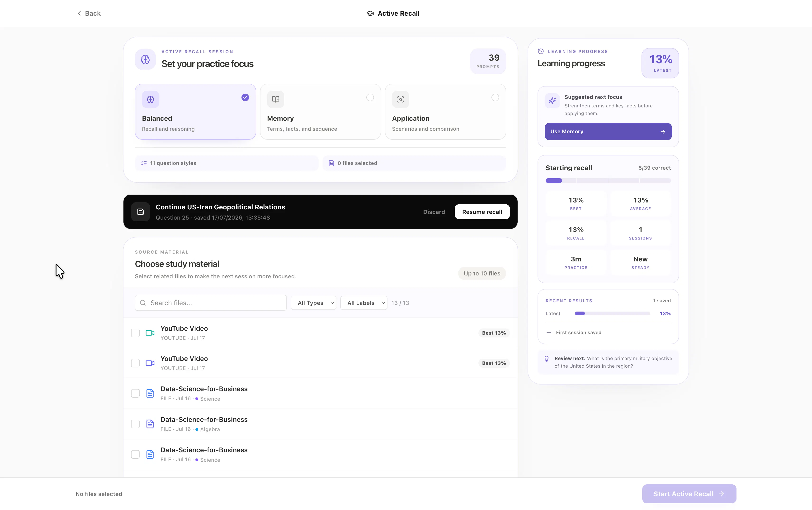Open the All Labels dropdown

pyautogui.click(x=364, y=303)
